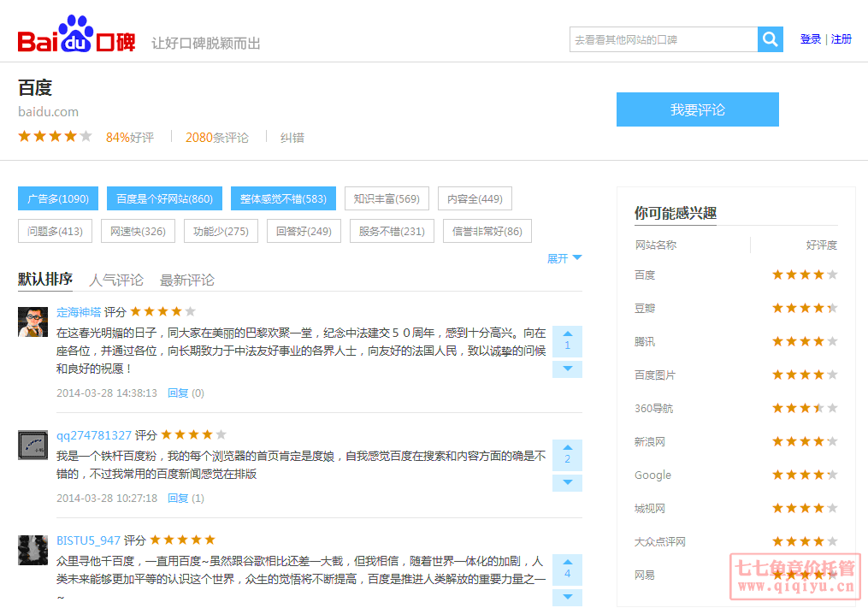Image resolution: width=868 pixels, height=608 pixels.
Task: Open 腾讯 in the interest list
Action: pos(644,342)
